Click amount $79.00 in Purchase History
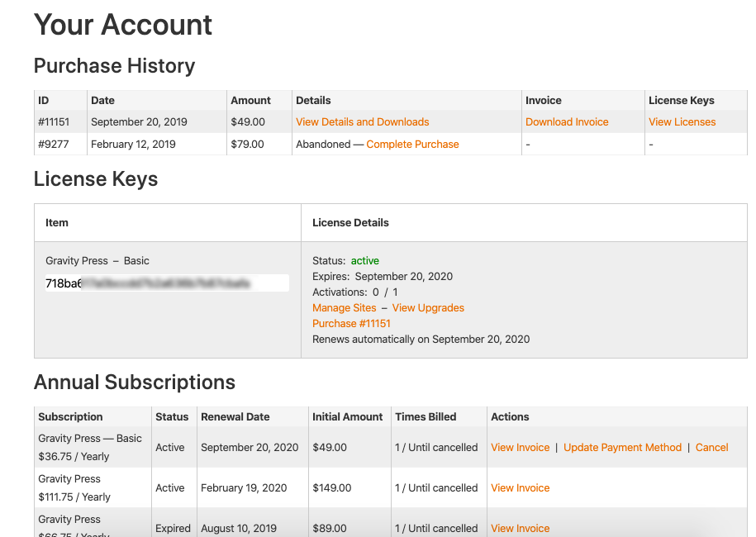The height and width of the screenshot is (537, 756). (247, 144)
